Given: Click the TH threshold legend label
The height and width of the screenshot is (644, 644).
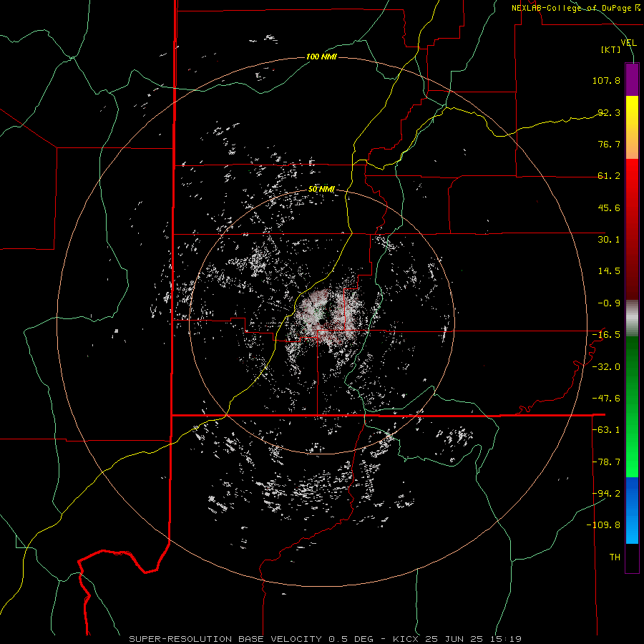Looking at the screenshot, I should 615,557.
